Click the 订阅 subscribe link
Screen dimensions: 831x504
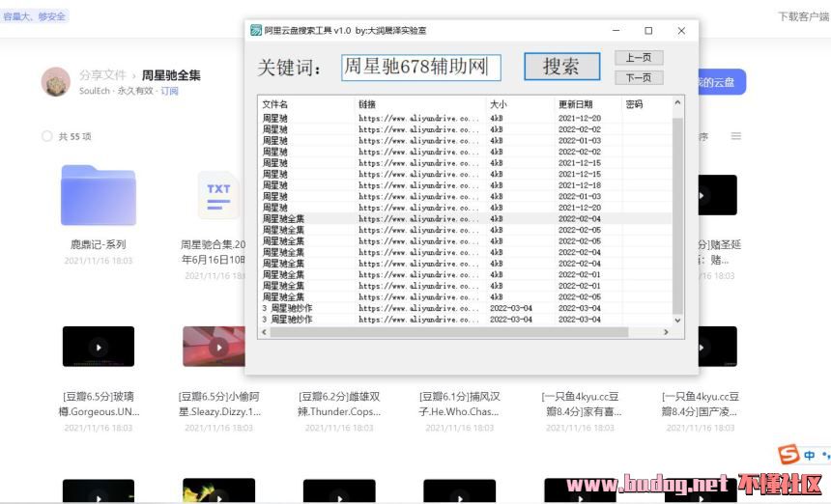point(170,91)
